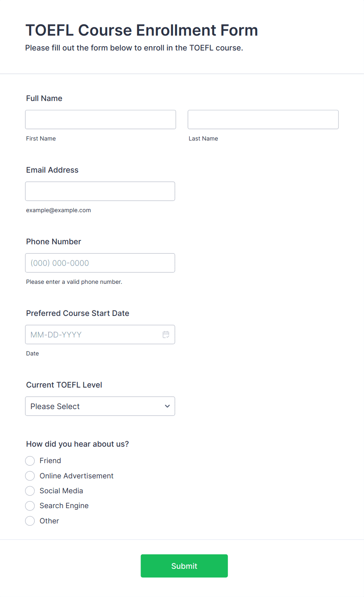Expand the Current TOEFL Level dropdown
Viewport: 364px width, 597px height.
[100, 406]
